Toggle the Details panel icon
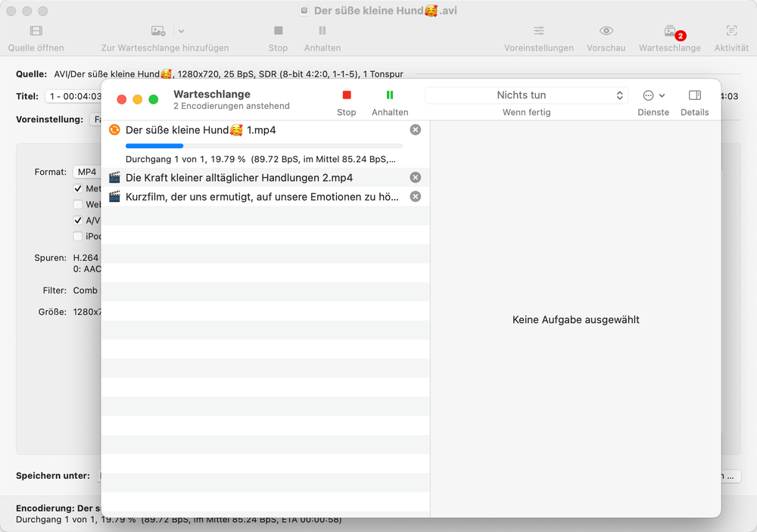This screenshot has width=757, height=532. click(694, 95)
